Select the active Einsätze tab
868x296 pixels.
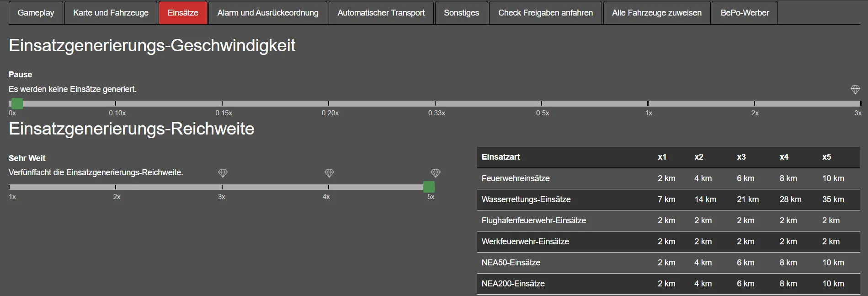pos(183,13)
